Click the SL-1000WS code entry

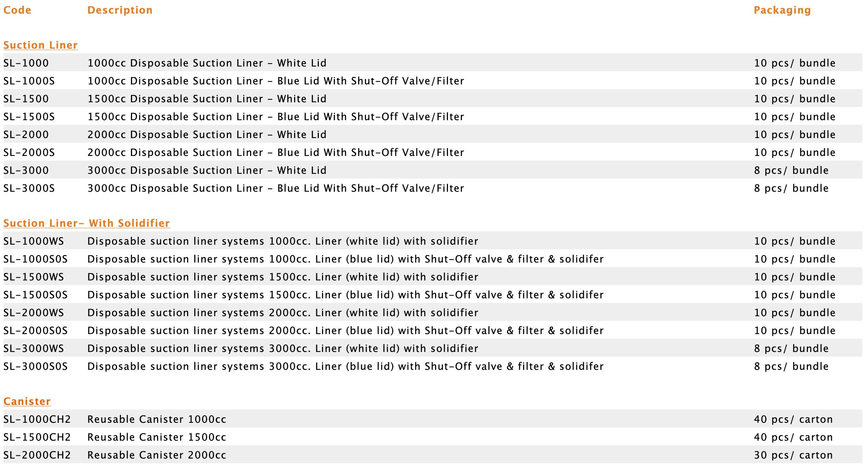pos(34,241)
